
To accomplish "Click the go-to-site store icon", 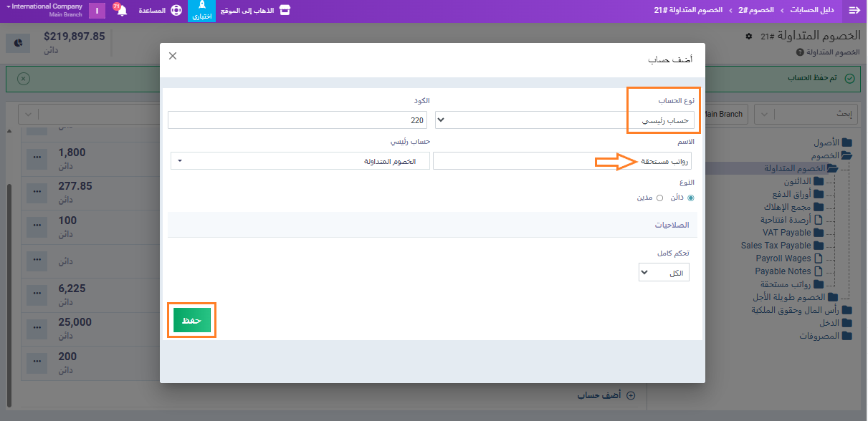I will pyautogui.click(x=285, y=11).
